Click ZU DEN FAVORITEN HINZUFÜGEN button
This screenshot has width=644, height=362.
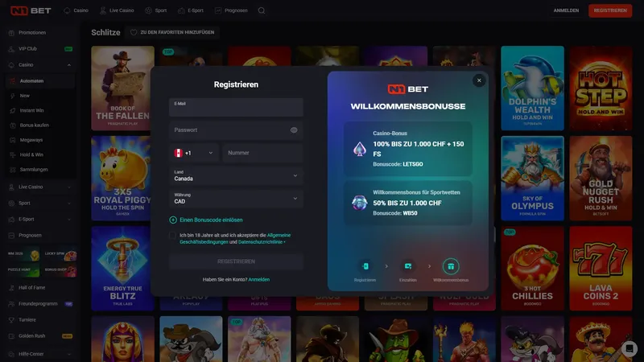point(172,32)
